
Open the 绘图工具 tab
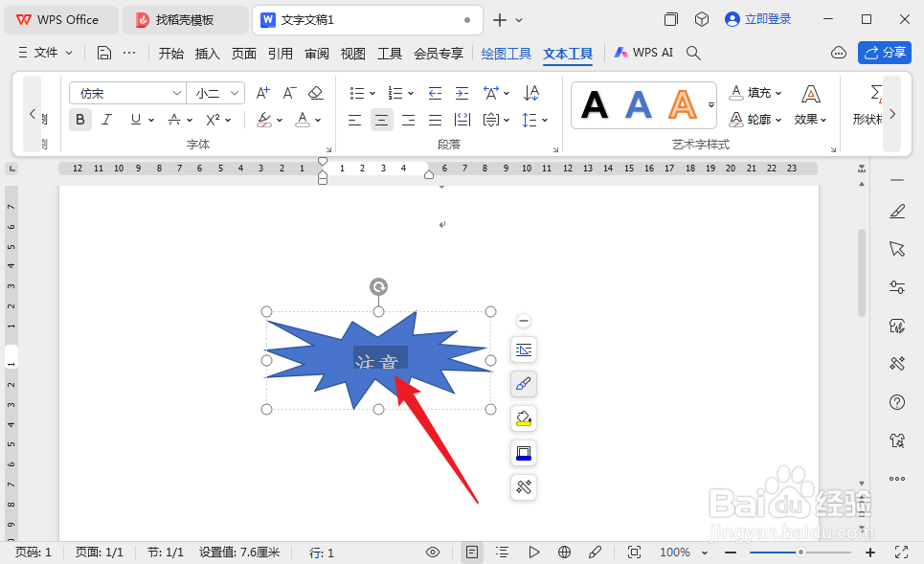coord(507,54)
